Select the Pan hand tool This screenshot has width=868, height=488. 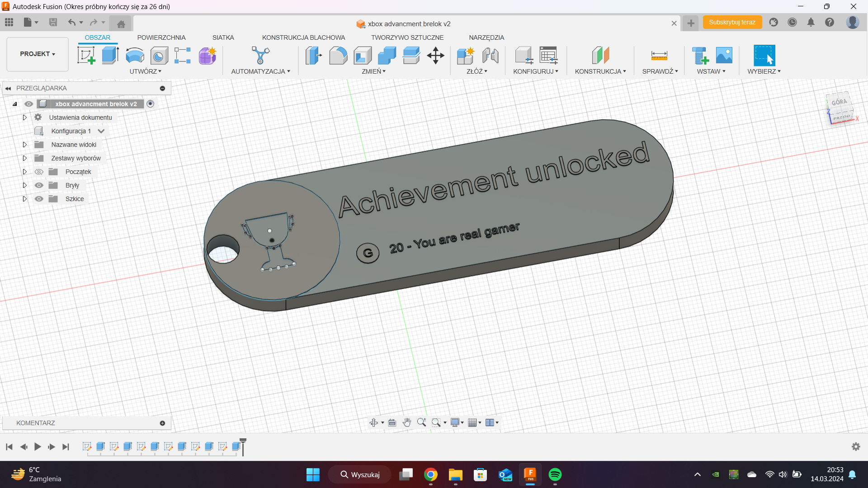pos(407,422)
